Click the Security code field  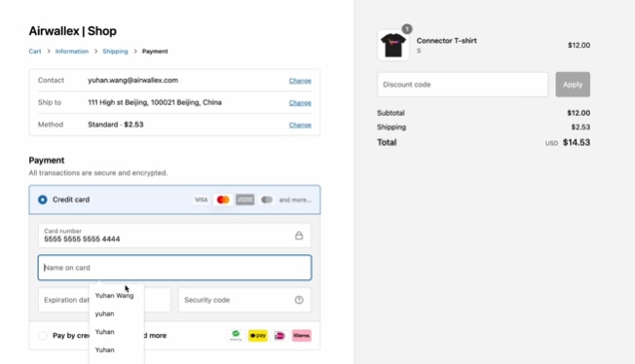(x=244, y=300)
